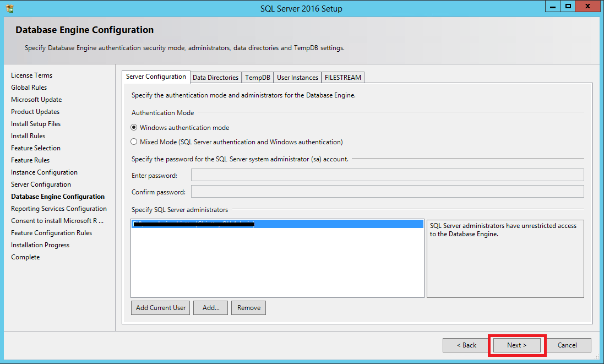Click Consent to install Microsoft R step
Image resolution: width=604 pixels, height=364 pixels.
point(57,221)
